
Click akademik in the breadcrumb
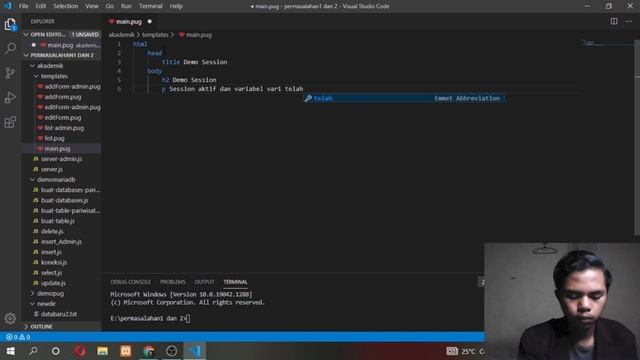[121, 35]
